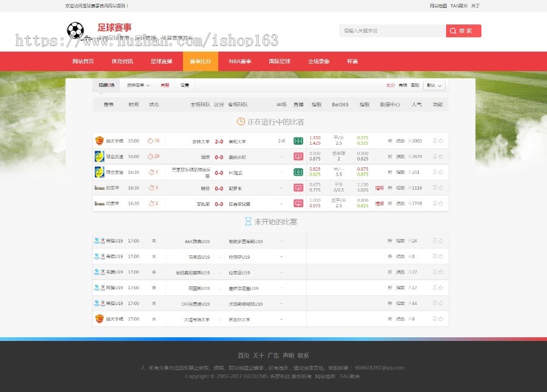Go to 网站首页 in the red navigation bar
This screenshot has width=547, height=392.
[83, 61]
